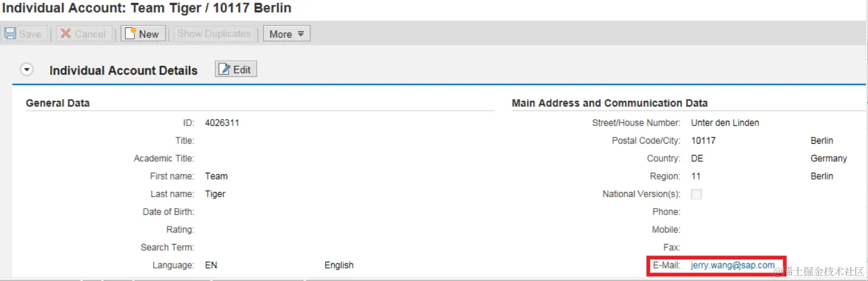The height and width of the screenshot is (281, 868).
Task: Click the pencil icon on Edit button
Action: (225, 70)
